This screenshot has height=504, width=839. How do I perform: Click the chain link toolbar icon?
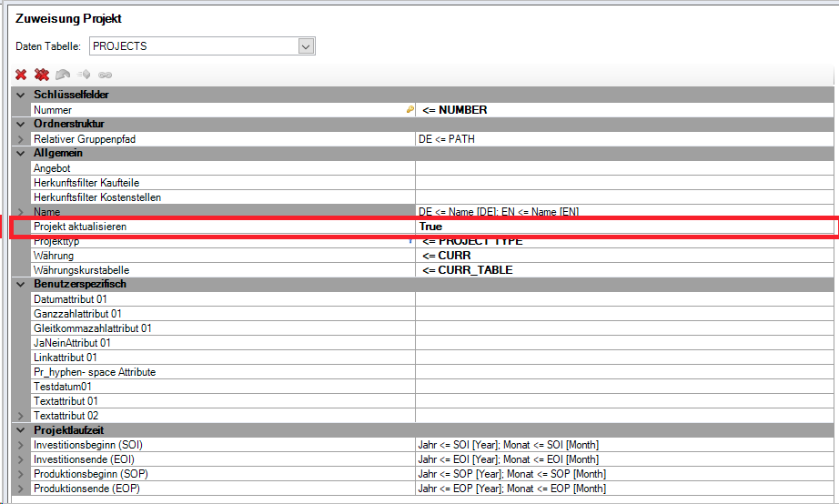[105, 75]
